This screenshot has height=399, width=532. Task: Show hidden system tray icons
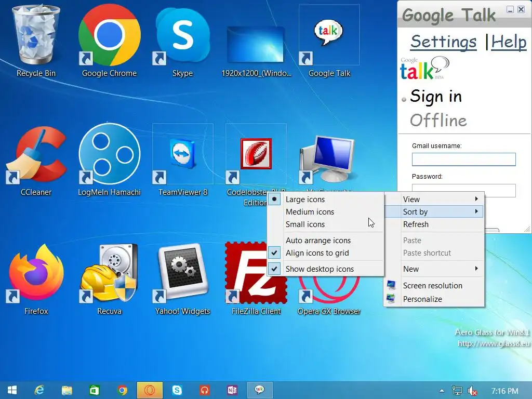click(x=442, y=391)
